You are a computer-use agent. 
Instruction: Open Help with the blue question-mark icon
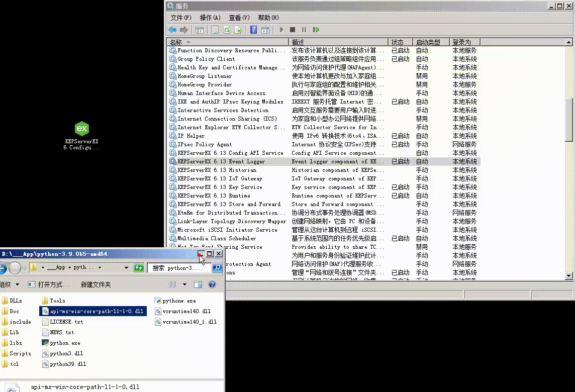(x=253, y=30)
